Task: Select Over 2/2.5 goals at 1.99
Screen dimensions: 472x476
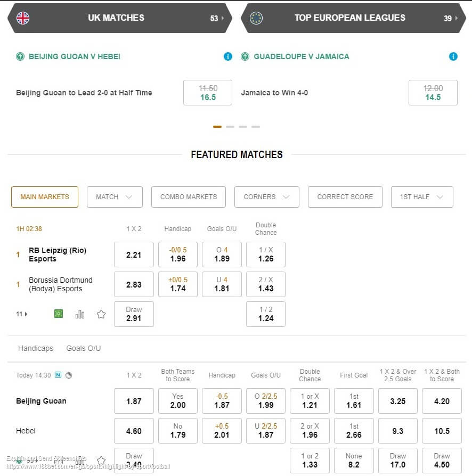Action: click(x=266, y=401)
